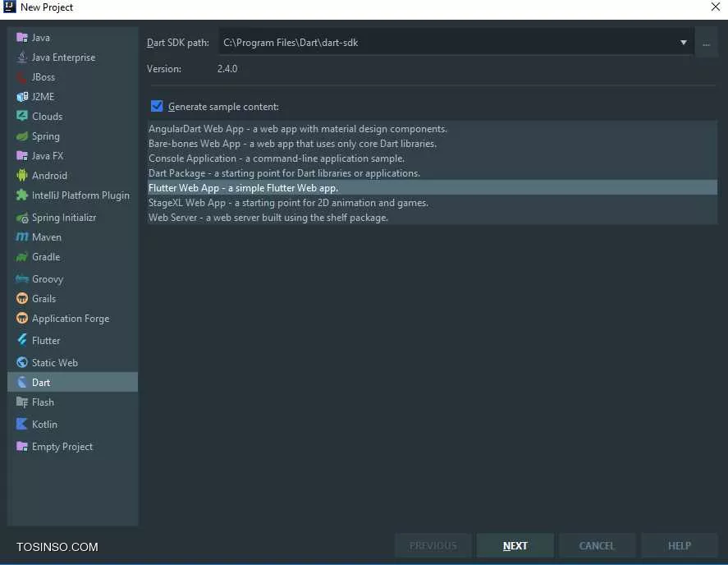
Task: Click the Java FX icon
Action: click(22, 156)
